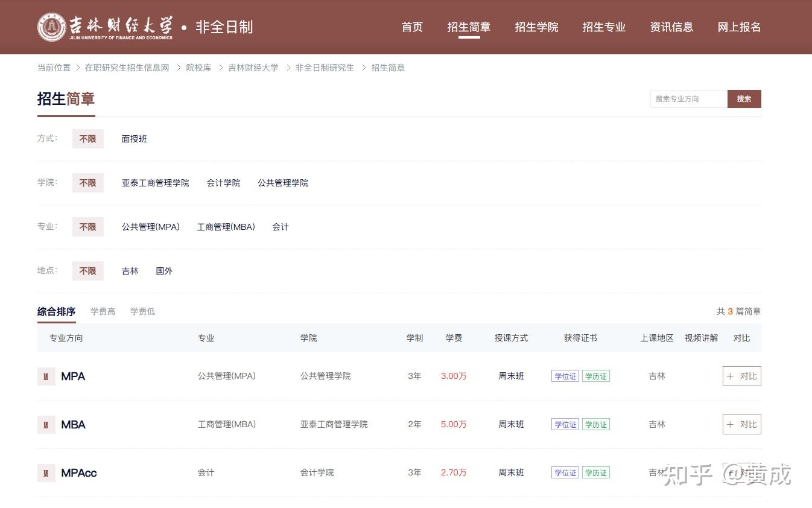
Task: Click 2年 duration in MBA row
Action: [x=414, y=424]
